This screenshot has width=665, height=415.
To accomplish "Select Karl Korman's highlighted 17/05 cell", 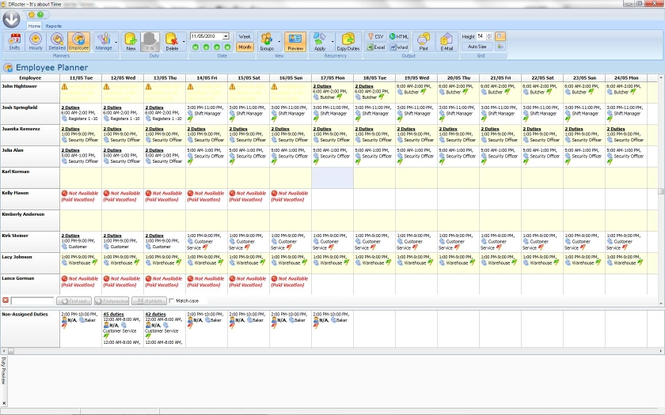I will [332, 178].
